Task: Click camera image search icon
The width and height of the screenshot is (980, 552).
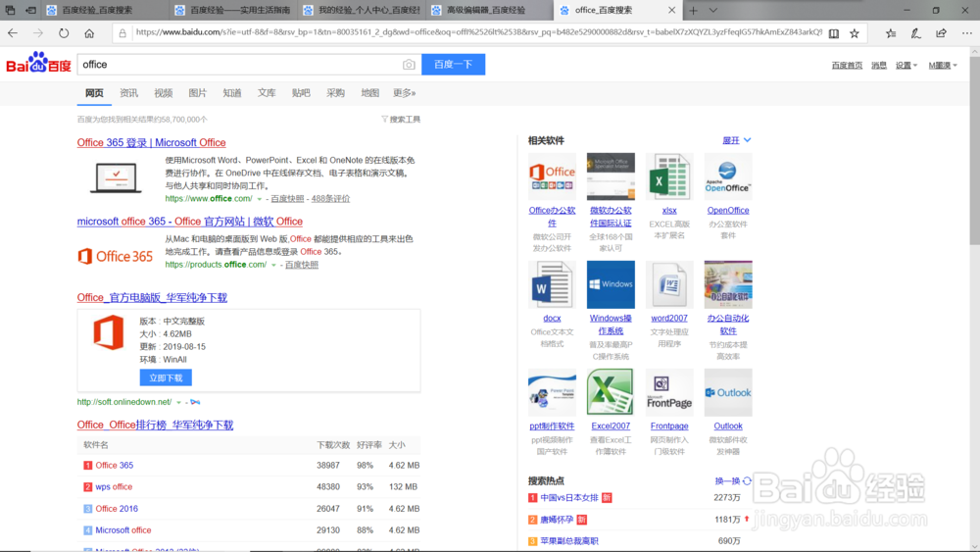Action: coord(409,65)
